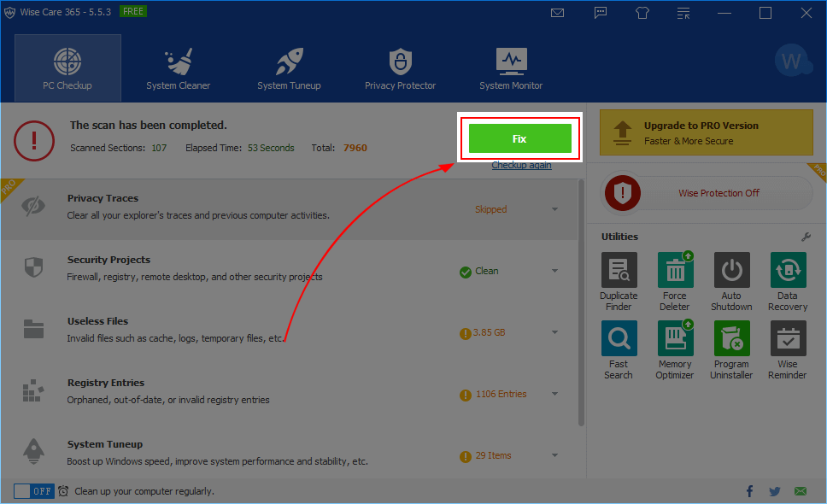This screenshot has width=827, height=504.
Task: Launch the Data Recovery utility
Action: tap(788, 271)
